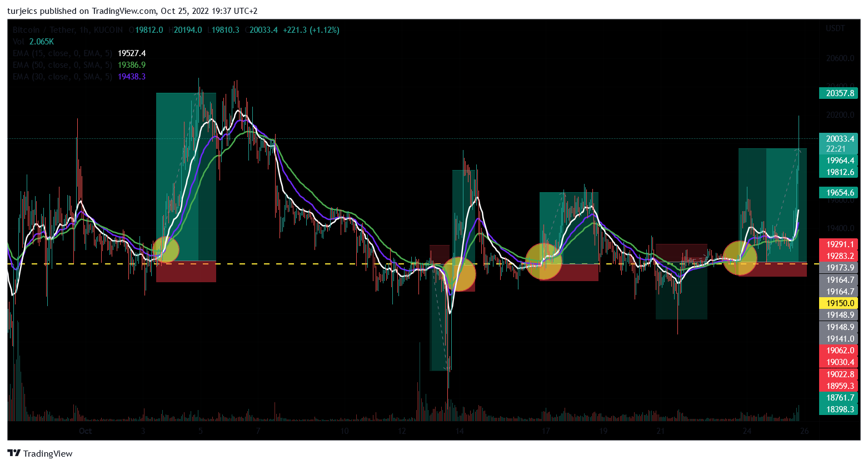Click the red 19283.2 price label
Viewport: 868px width, 465px height.
(839, 256)
